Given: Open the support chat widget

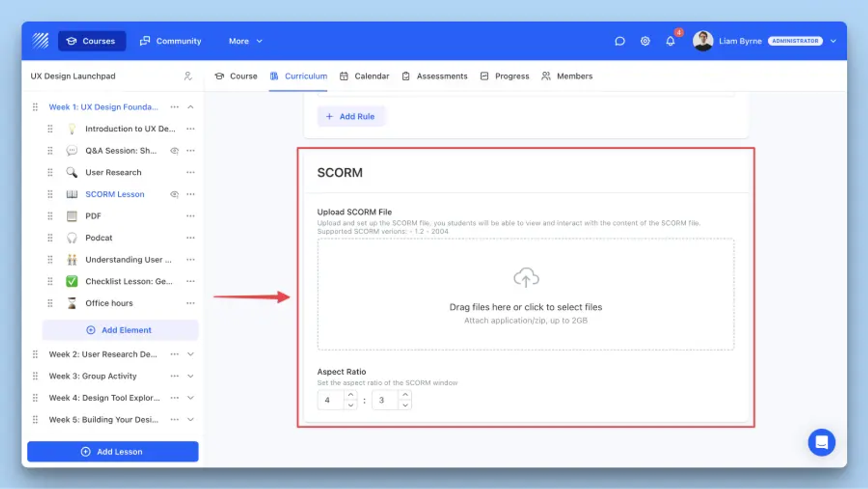Looking at the screenshot, I should click(x=821, y=442).
